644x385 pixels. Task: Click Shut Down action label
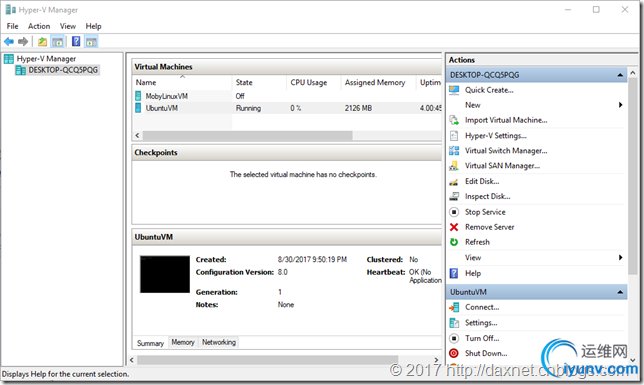486,353
